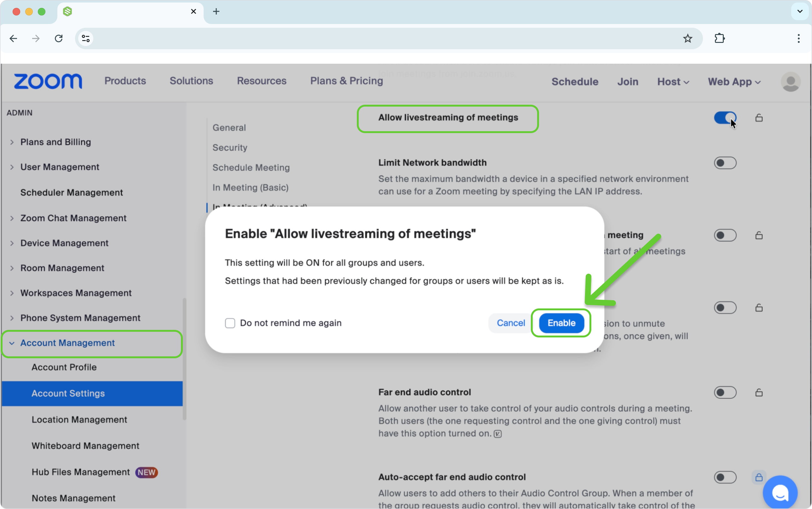Reload the current page
Screen dimensions: 812x509
tap(59, 38)
